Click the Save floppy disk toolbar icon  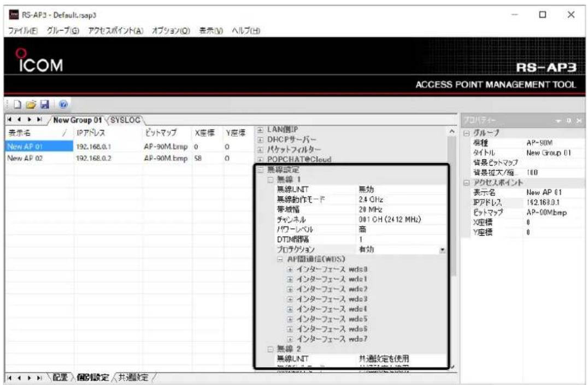click(45, 104)
